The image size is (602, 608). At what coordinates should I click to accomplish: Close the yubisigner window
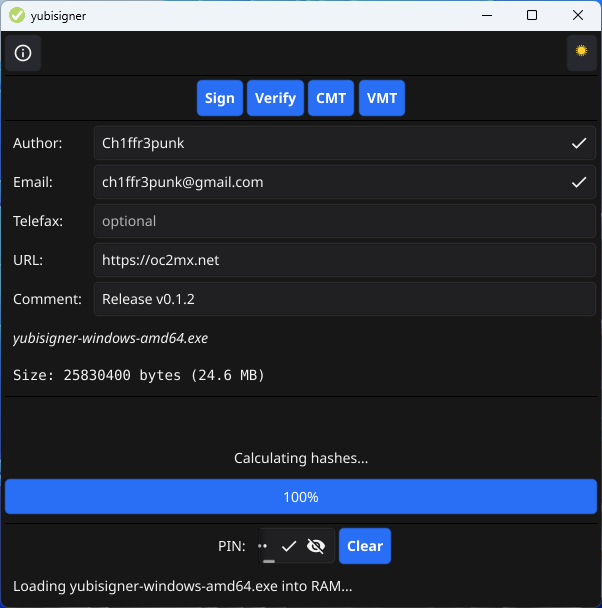coord(578,16)
